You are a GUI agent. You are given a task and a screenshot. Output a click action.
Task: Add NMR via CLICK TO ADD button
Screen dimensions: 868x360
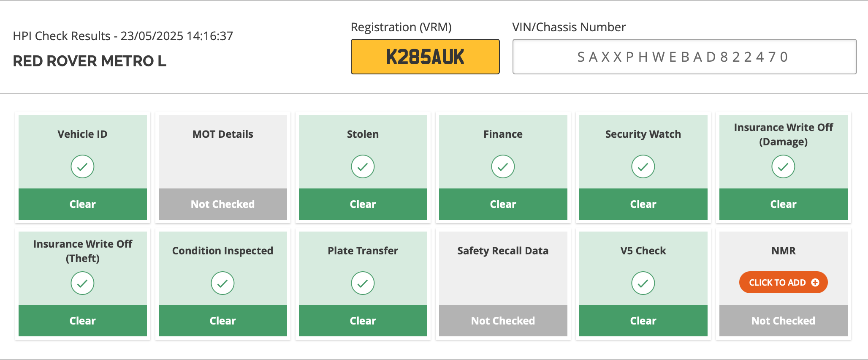point(783,282)
